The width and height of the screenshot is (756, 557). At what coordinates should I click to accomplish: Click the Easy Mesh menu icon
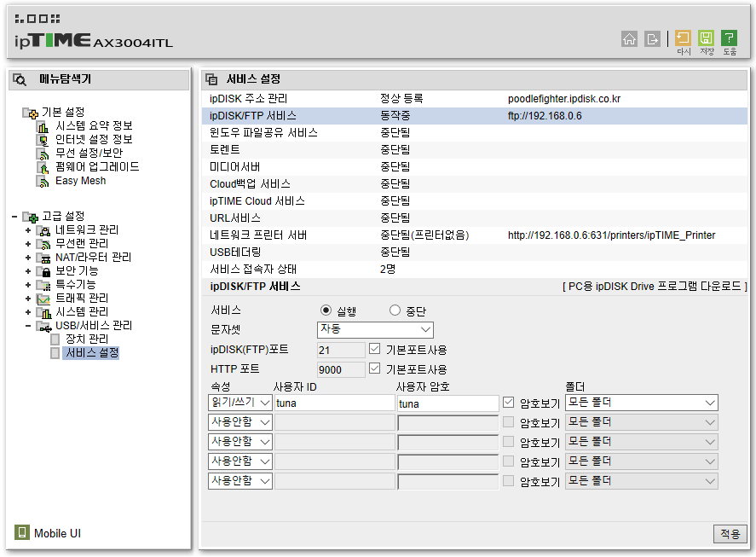(42, 181)
